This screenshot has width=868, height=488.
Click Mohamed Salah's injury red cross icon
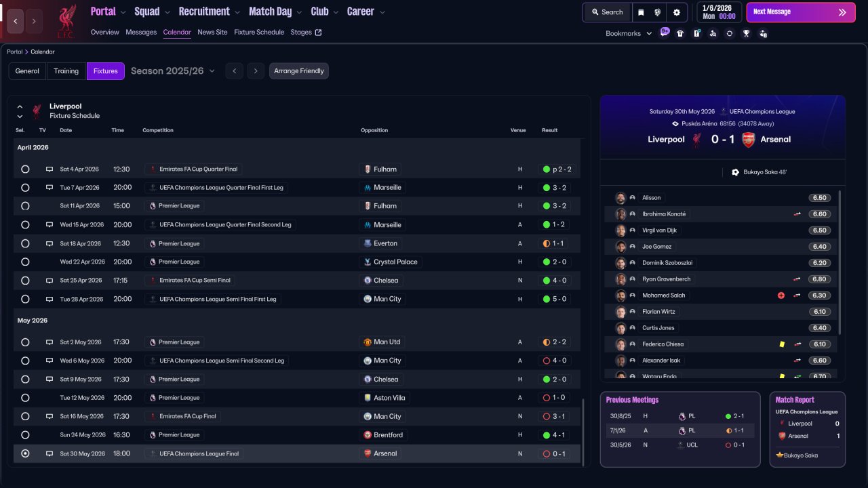coord(781,296)
